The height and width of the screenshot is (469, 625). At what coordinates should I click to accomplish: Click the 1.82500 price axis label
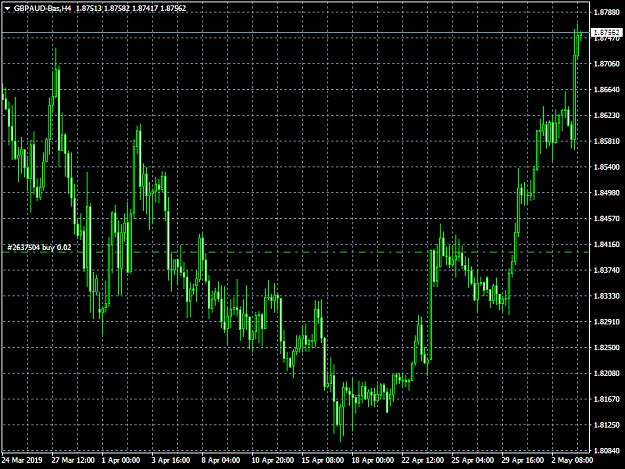[x=607, y=347]
